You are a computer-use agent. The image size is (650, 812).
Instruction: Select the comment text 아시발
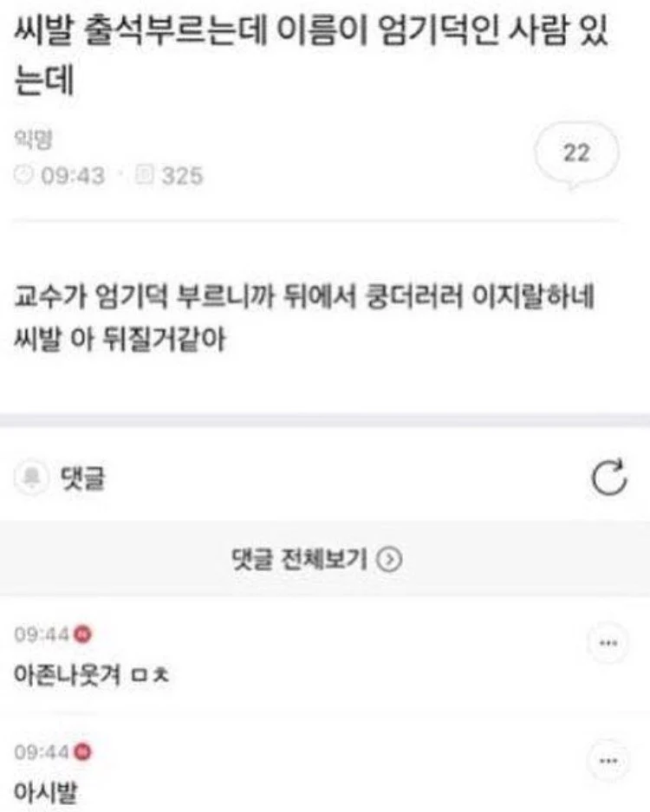click(x=46, y=792)
